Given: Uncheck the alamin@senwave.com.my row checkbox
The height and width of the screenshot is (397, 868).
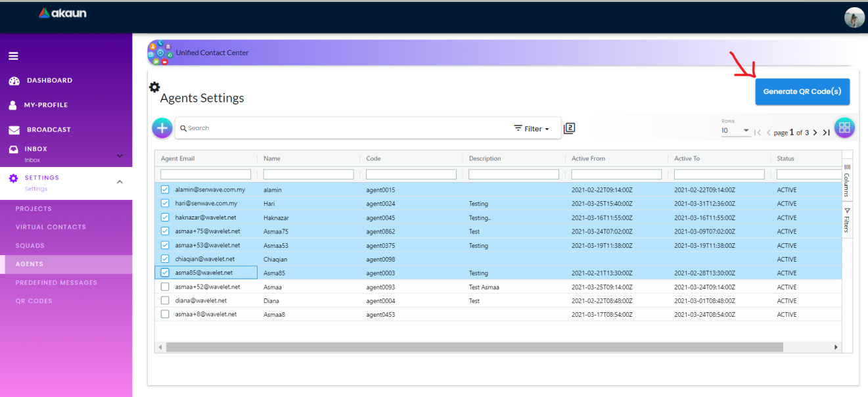Looking at the screenshot, I should [166, 190].
